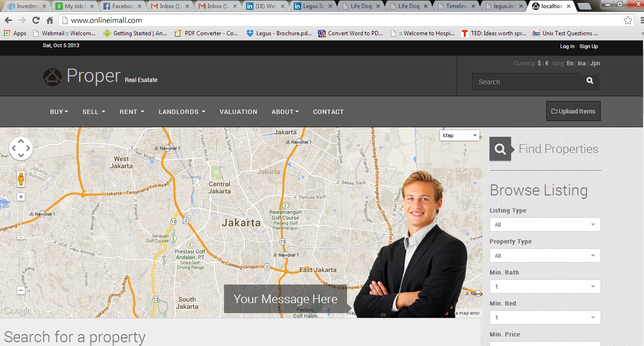Open the Listing Type dropdown
The height and width of the screenshot is (346, 644).
(545, 224)
